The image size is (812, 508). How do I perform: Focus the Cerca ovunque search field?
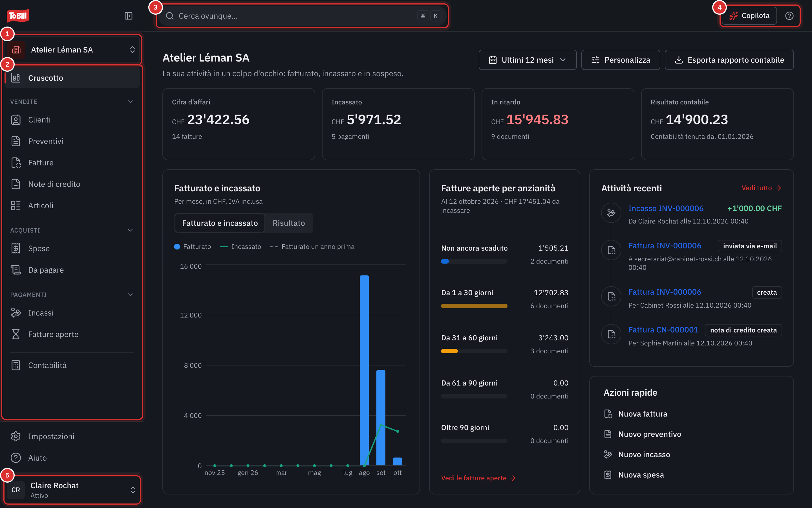coord(302,16)
